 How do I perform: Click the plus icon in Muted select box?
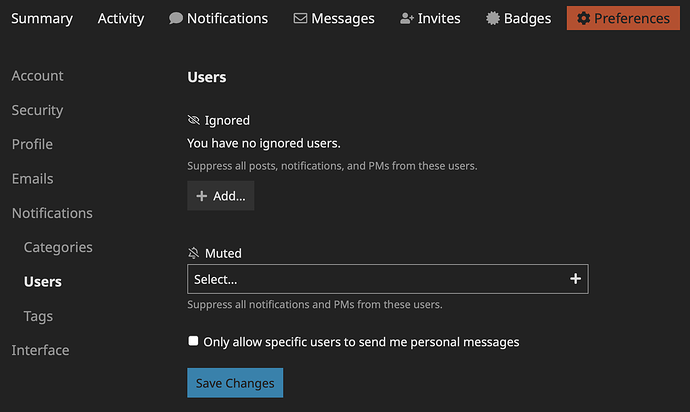575,279
